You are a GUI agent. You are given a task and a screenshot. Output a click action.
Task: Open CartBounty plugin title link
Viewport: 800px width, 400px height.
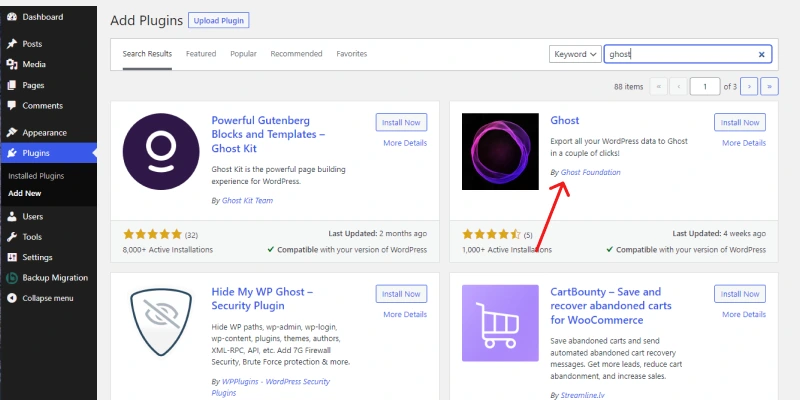point(611,306)
